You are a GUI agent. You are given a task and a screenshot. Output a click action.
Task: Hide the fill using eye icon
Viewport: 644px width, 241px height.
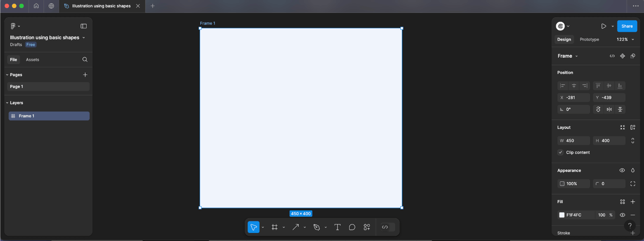tap(622, 215)
